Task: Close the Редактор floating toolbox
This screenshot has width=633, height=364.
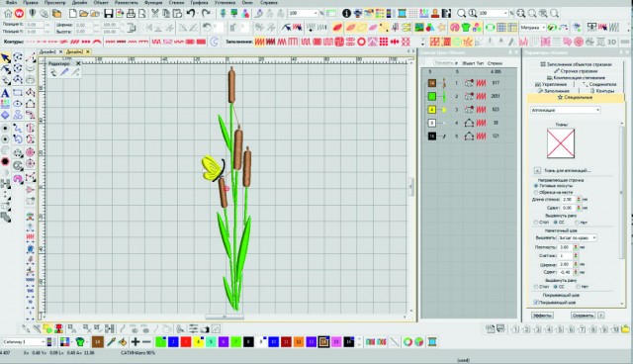Action: coord(78,63)
